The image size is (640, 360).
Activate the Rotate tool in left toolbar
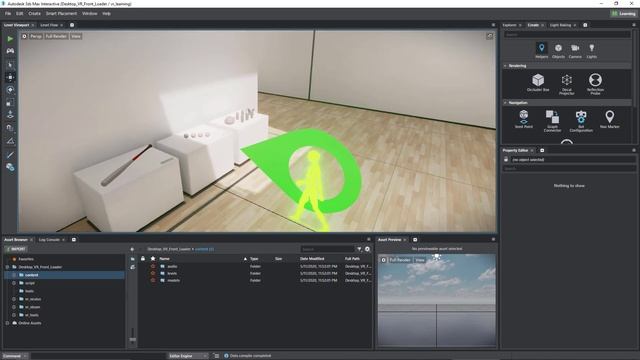[x=10, y=90]
